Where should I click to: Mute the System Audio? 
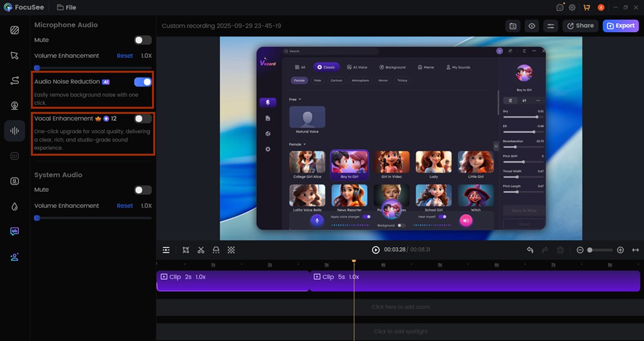click(x=143, y=190)
